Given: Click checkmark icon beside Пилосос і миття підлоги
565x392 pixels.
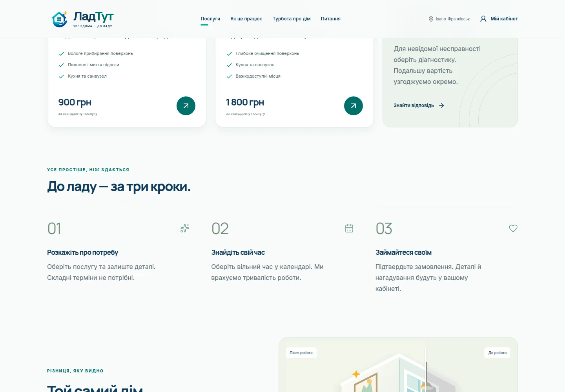Looking at the screenshot, I should 61,65.
